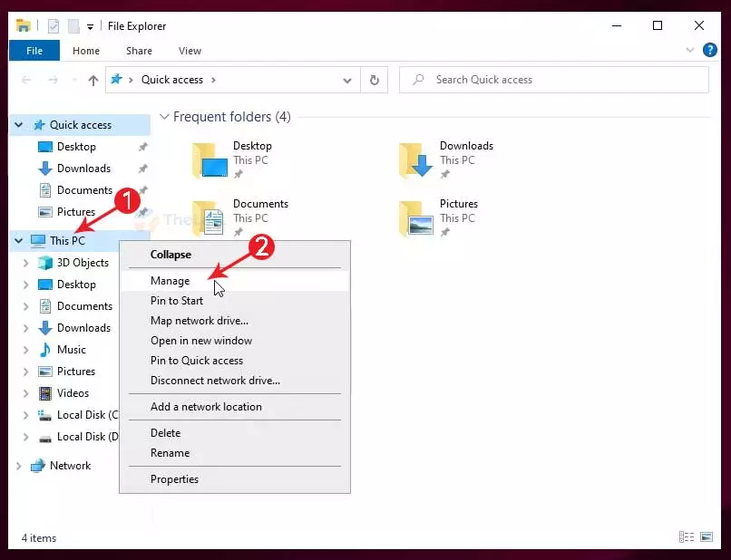731x560 pixels.
Task: Choose Properties from the context menu
Action: coord(235,479)
